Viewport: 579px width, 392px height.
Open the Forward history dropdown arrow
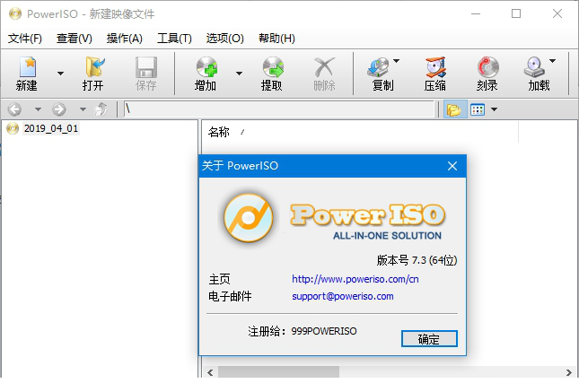(83, 109)
